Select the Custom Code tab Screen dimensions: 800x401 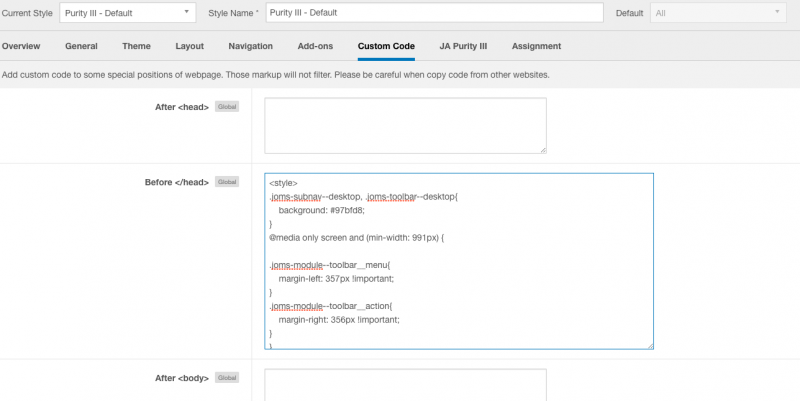click(386, 46)
